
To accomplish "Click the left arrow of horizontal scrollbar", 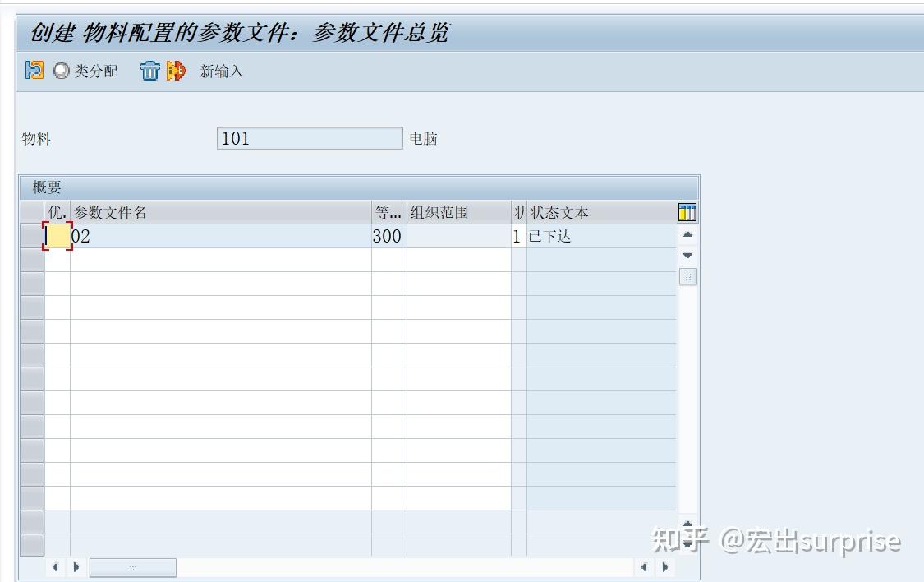I will pos(55,567).
